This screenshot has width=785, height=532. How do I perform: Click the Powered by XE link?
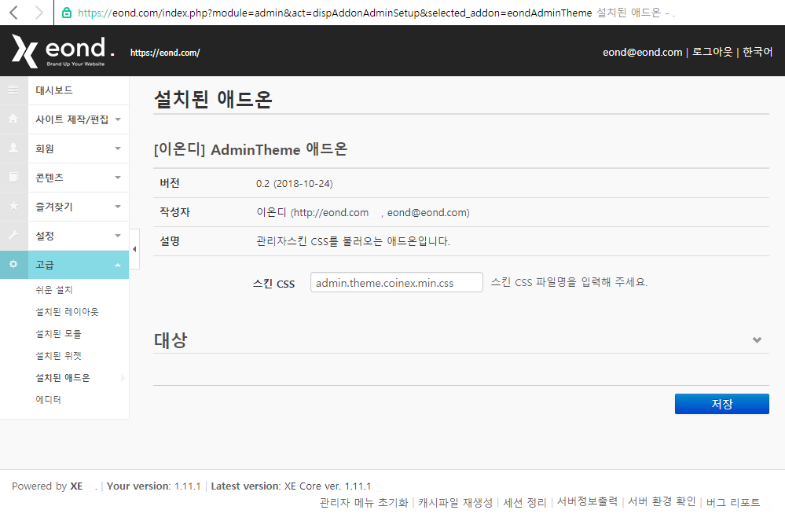pyautogui.click(x=76, y=486)
